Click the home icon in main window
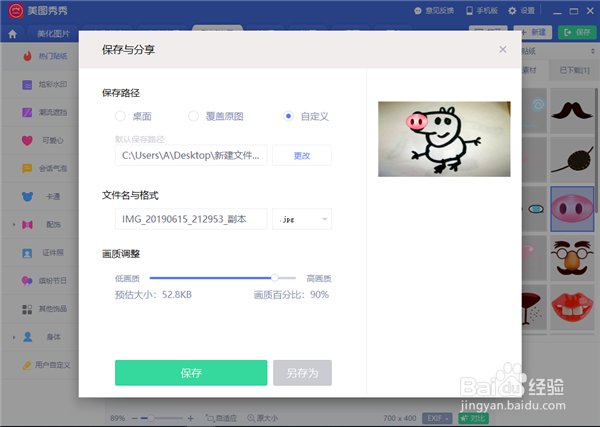This screenshot has width=600, height=427. coord(13,34)
